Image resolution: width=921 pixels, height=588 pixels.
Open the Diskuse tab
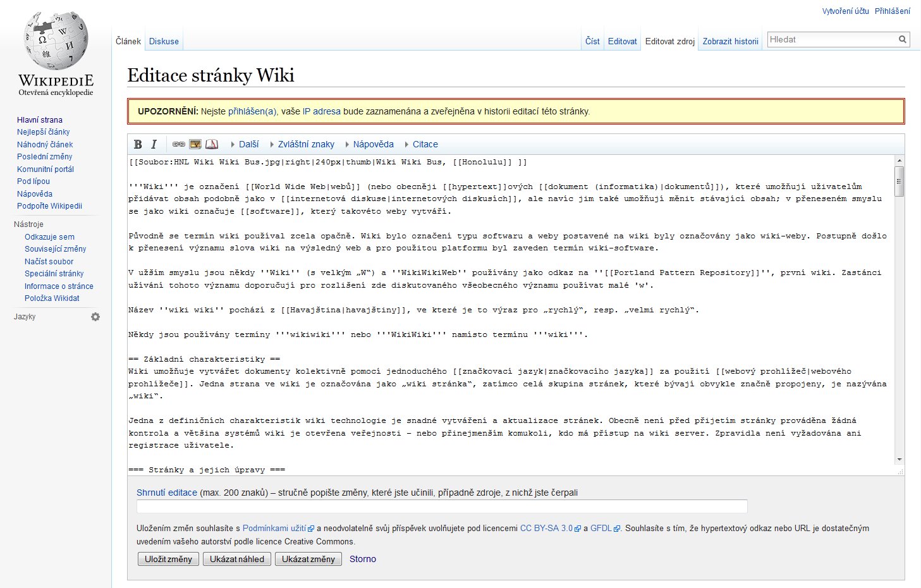point(164,41)
